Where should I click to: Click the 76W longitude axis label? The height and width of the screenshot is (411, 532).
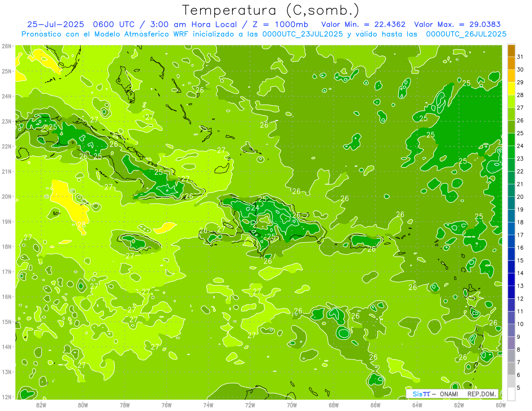coord(166,405)
